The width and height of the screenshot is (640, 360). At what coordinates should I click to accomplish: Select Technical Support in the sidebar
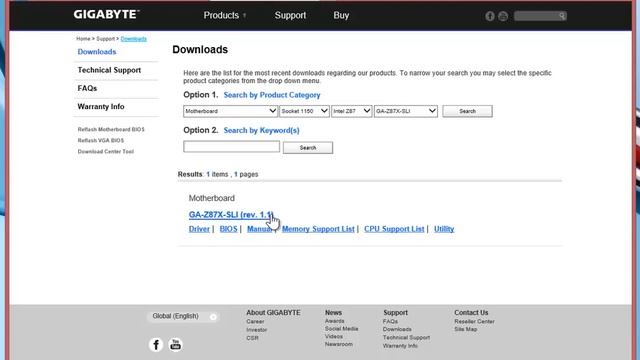coord(109,70)
